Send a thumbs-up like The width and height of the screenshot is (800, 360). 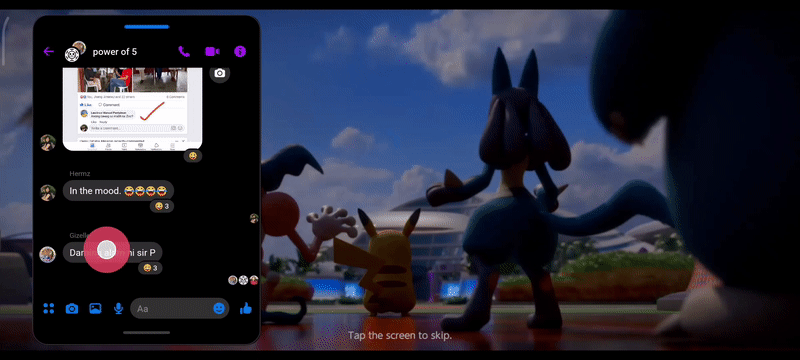[x=246, y=308]
